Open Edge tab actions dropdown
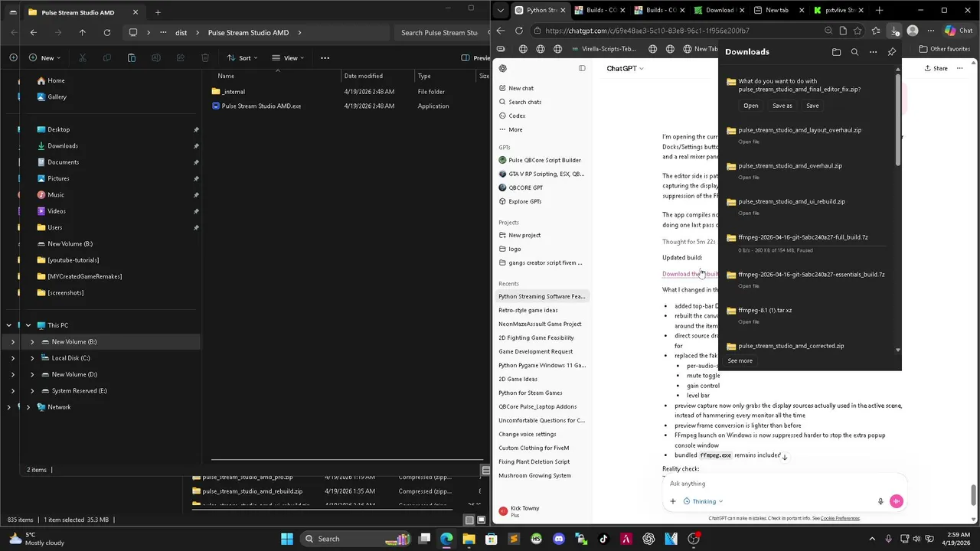The height and width of the screenshot is (551, 980). (500, 11)
